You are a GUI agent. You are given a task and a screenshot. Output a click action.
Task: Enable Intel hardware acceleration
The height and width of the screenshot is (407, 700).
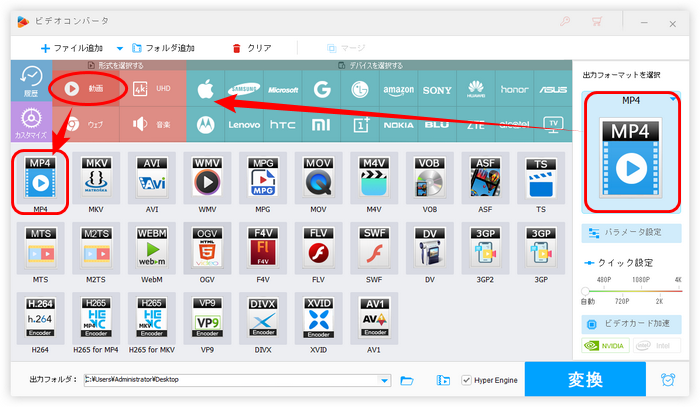point(657,345)
